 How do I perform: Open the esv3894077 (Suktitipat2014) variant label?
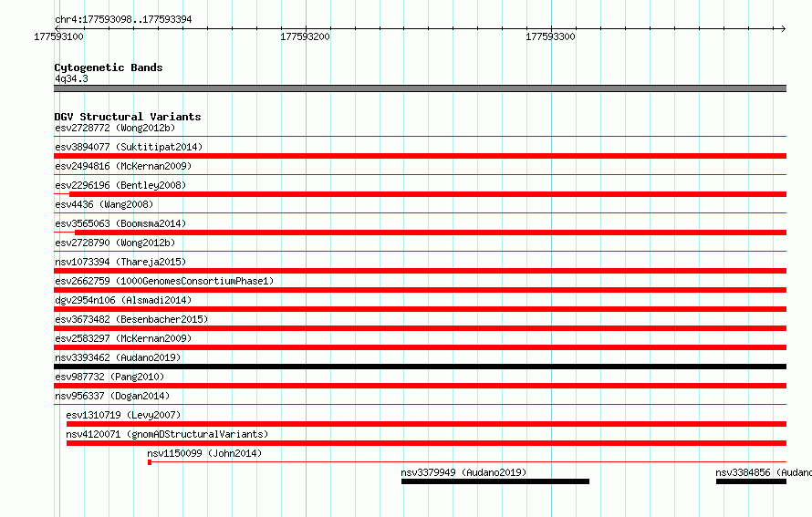[129, 147]
